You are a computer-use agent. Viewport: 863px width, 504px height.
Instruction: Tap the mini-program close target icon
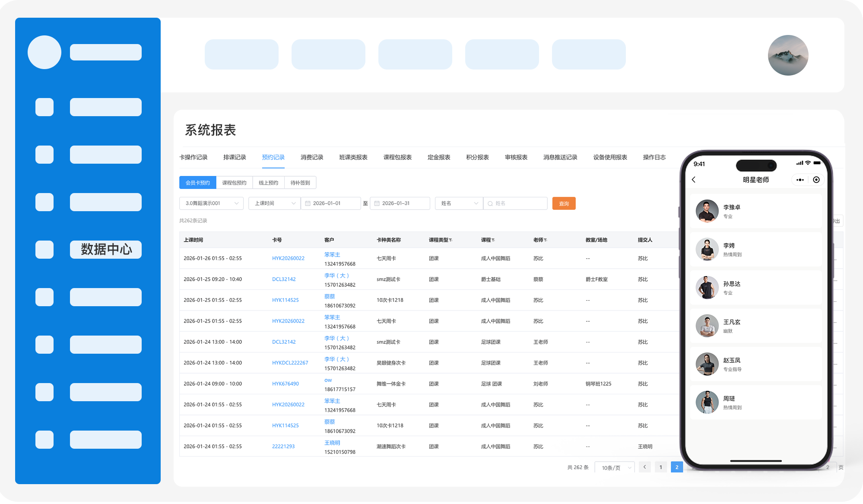[816, 180]
